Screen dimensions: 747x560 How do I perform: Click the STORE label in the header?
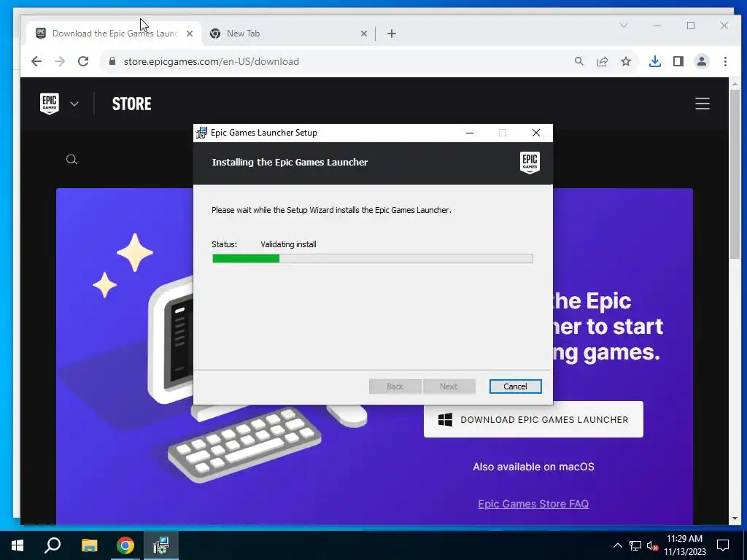[131, 104]
